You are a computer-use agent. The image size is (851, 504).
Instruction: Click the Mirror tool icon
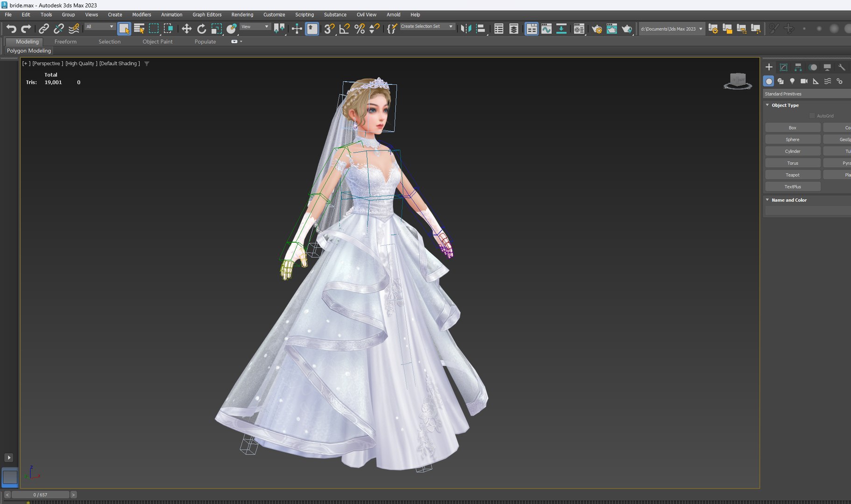(466, 29)
